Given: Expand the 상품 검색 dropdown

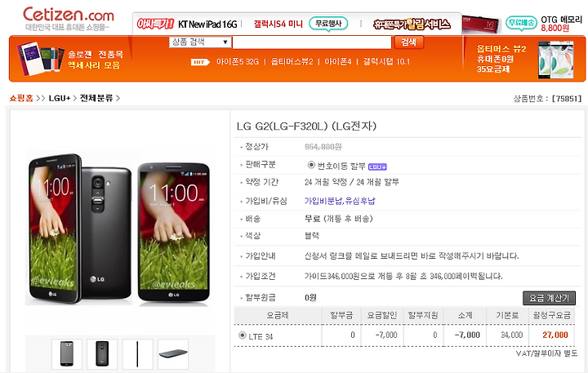Looking at the screenshot, I should click(x=200, y=42).
